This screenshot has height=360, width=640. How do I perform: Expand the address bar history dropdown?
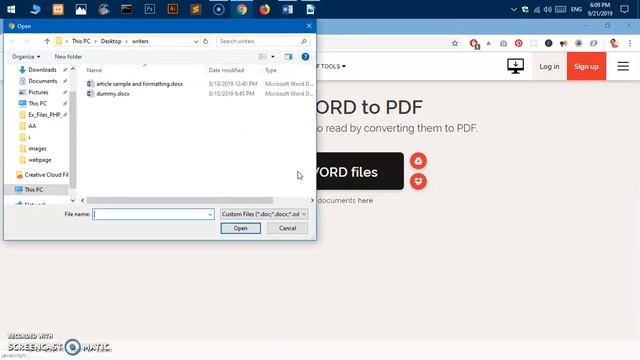pos(196,41)
